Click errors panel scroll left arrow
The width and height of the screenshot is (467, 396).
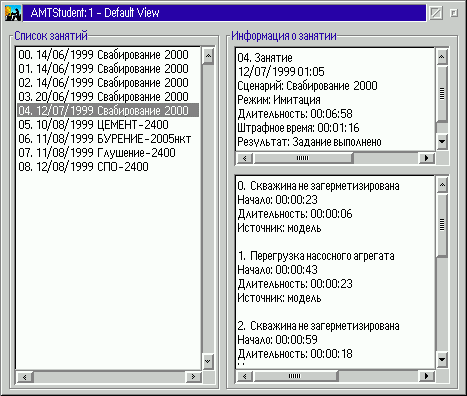coord(245,376)
